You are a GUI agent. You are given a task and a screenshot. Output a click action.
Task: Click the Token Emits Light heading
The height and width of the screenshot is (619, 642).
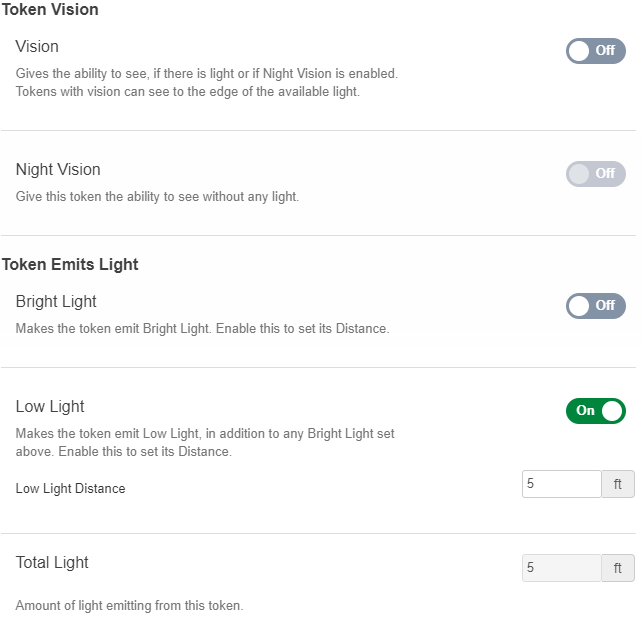(x=70, y=265)
